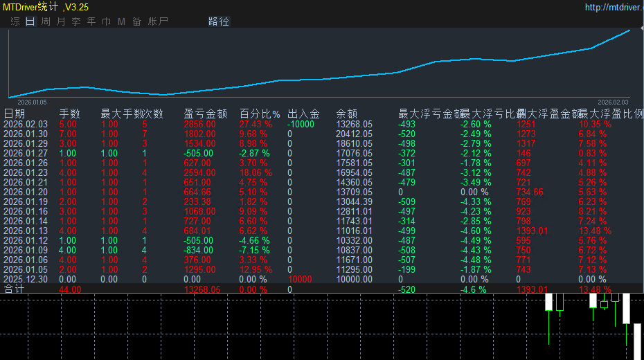
Task: Click floating profit value 734.66
Action: (530, 192)
